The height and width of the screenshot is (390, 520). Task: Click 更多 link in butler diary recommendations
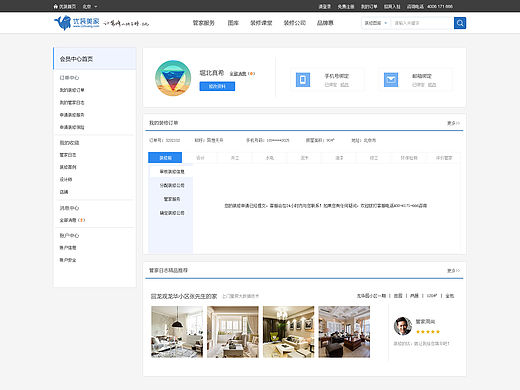[x=453, y=270]
